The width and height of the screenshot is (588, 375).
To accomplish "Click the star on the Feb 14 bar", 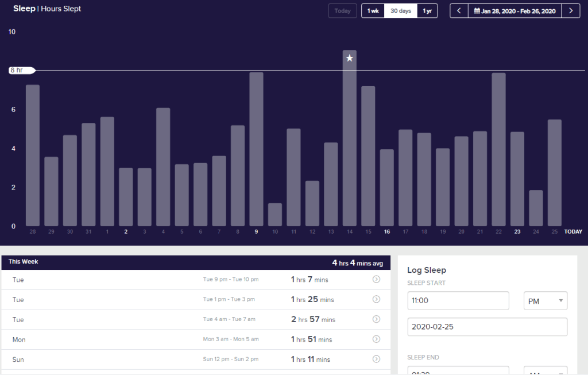I will pyautogui.click(x=350, y=58).
